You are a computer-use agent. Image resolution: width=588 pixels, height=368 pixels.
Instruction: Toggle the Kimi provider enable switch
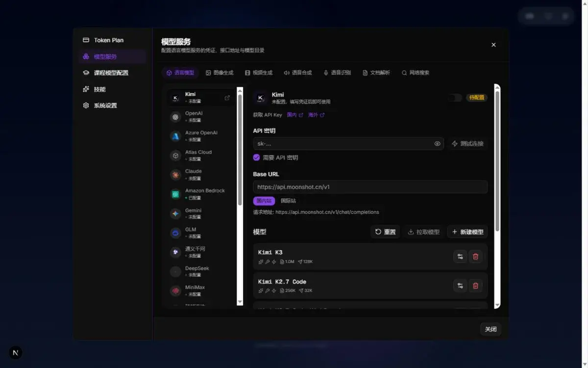click(x=455, y=98)
